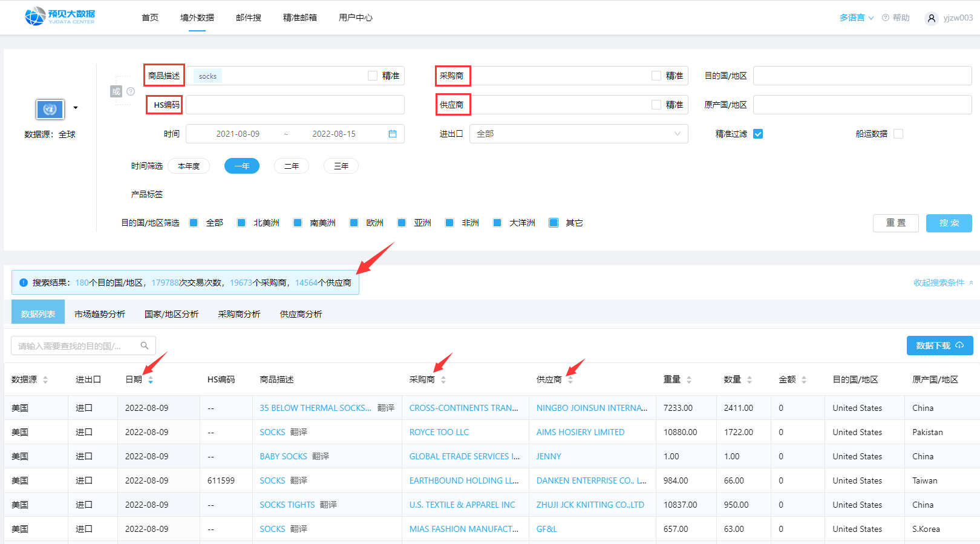Click the 原产国/地区 input field

tap(863, 105)
